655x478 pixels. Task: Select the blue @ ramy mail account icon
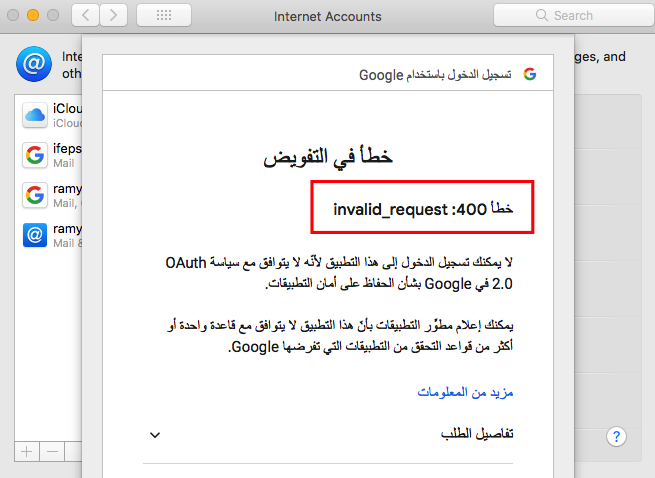pyautogui.click(x=35, y=235)
